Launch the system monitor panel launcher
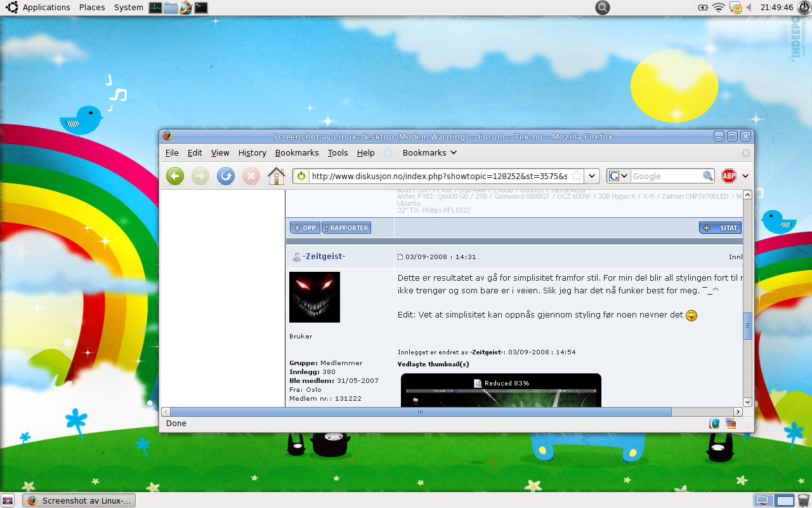Screen dimensions: 812x508 [x=155, y=8]
